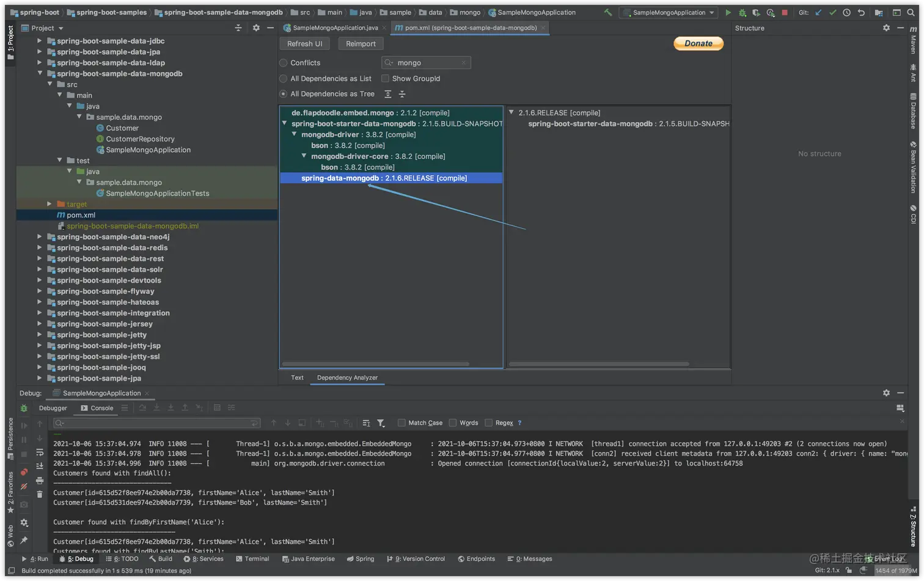Viewport: 924px width, 581px height.
Task: Open Project Structure icon in top toolbar
Action: [878, 12]
